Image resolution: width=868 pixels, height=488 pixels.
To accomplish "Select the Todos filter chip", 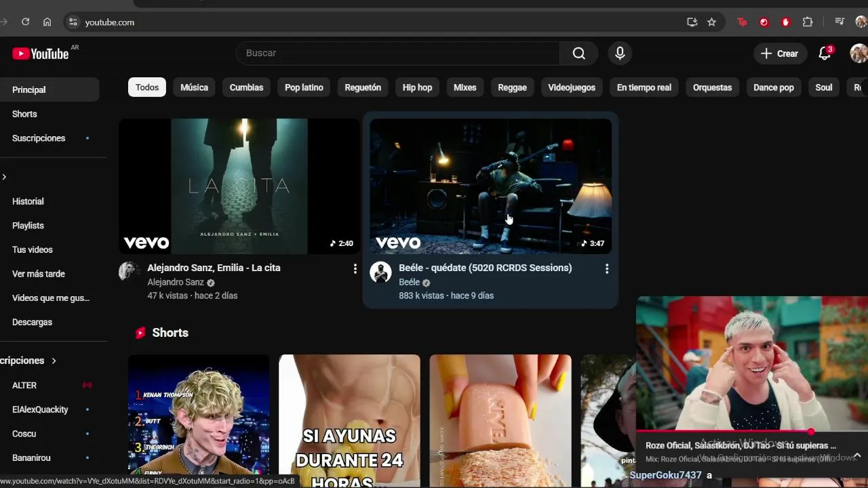I will click(147, 87).
